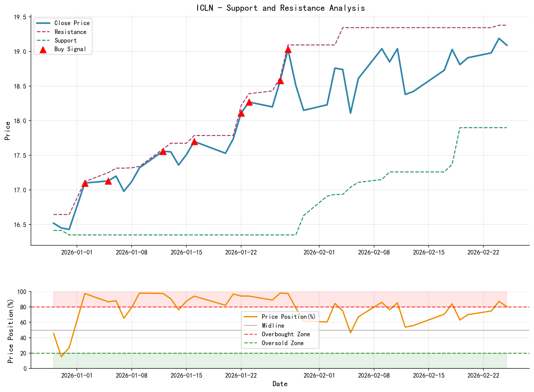Click the gray Midline legend symbol
The width and height of the screenshot is (534, 392).
tap(251, 325)
